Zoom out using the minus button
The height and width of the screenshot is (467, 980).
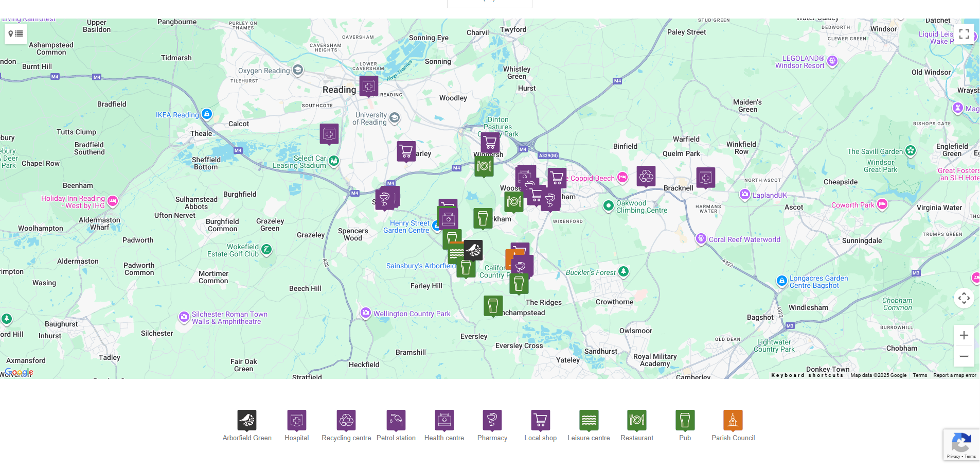[x=964, y=356]
